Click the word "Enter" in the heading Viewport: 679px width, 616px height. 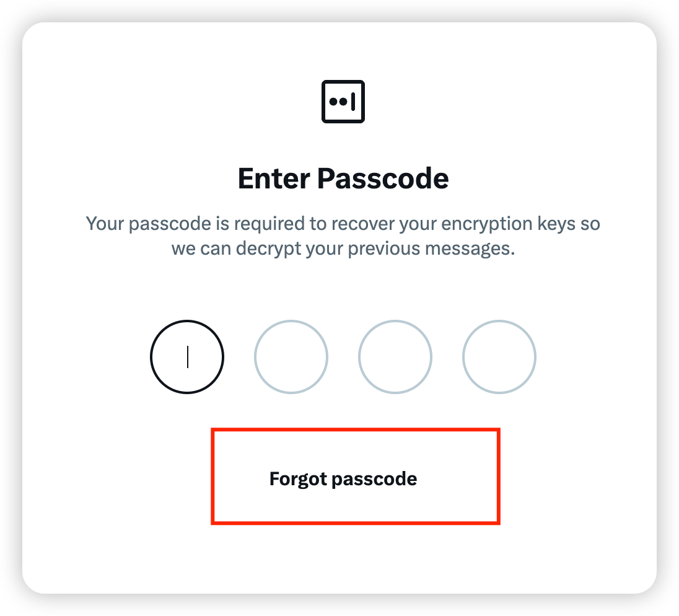[x=273, y=179]
